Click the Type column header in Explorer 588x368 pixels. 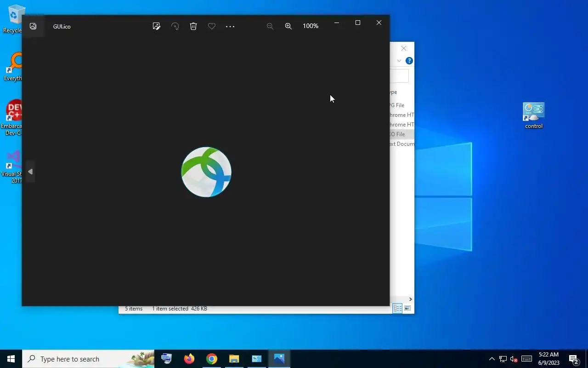tap(393, 92)
